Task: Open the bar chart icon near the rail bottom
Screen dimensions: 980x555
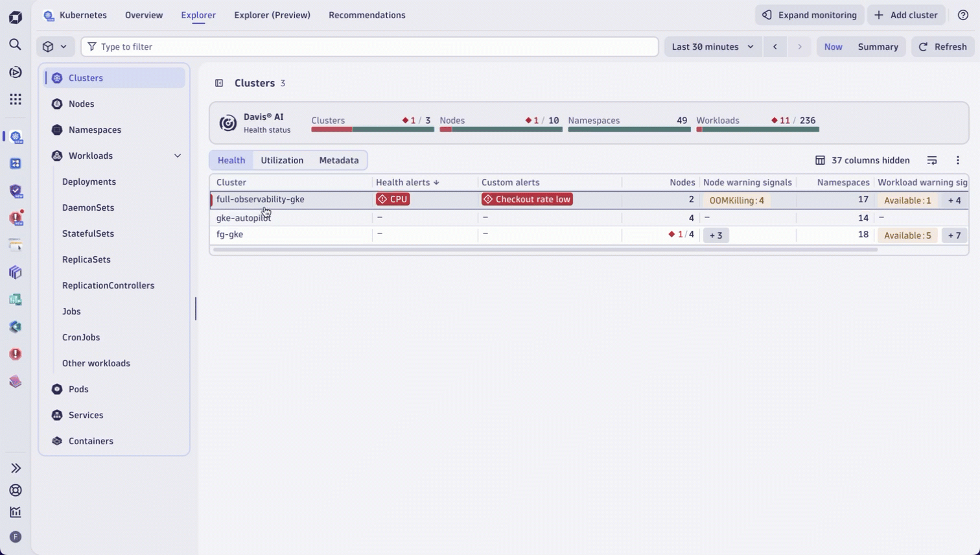Action: [x=16, y=512]
